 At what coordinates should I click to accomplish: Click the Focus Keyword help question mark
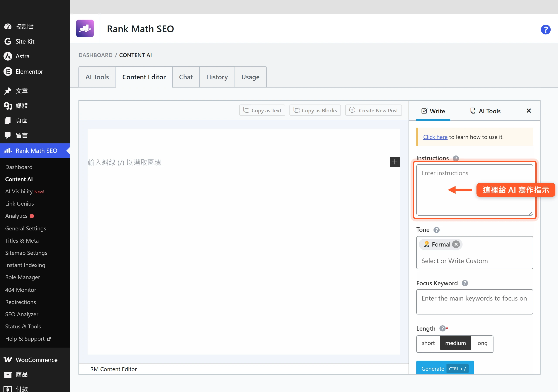click(x=465, y=283)
